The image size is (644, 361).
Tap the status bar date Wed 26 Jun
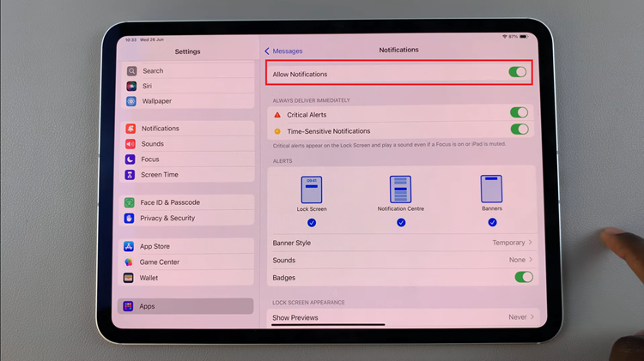(x=152, y=39)
